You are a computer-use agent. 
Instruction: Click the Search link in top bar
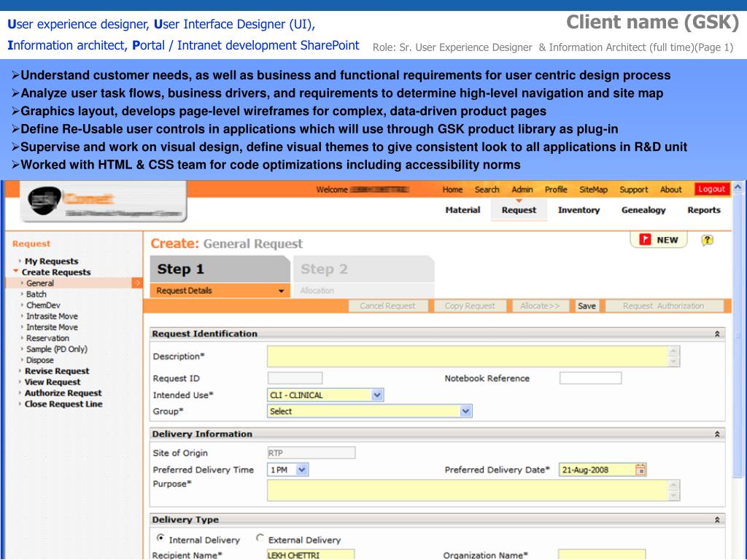(487, 190)
